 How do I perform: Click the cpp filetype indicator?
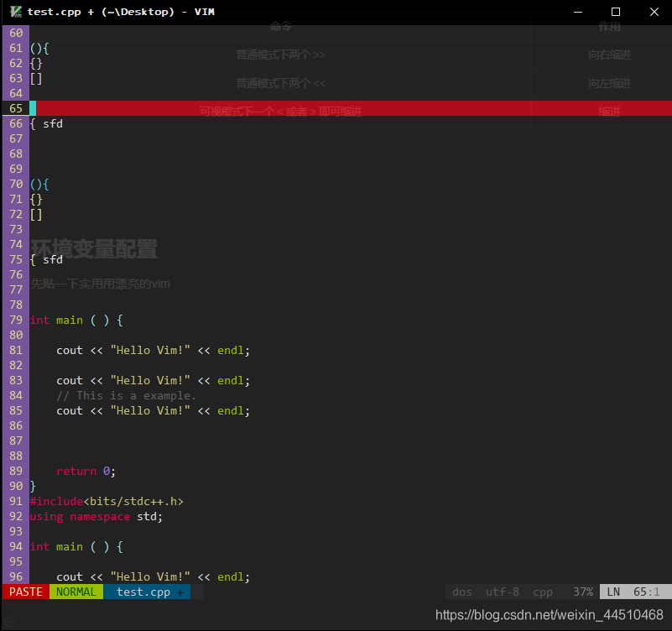(543, 592)
